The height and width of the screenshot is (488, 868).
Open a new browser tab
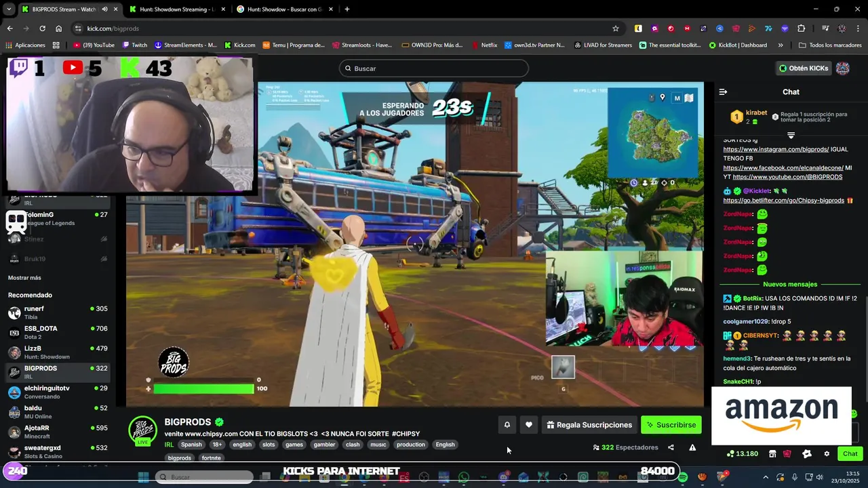click(347, 9)
